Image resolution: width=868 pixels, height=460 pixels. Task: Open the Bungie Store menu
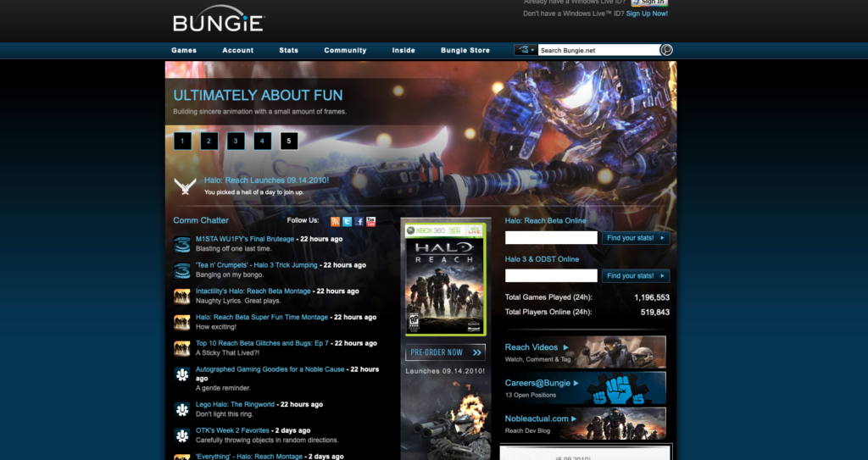(465, 50)
